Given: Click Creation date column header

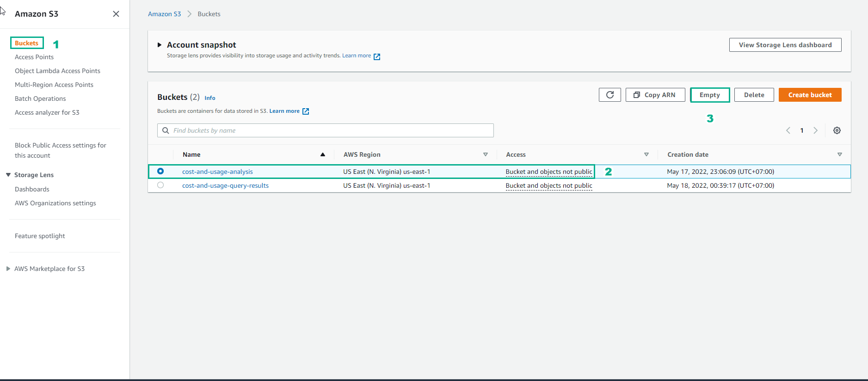Looking at the screenshot, I should click(688, 154).
